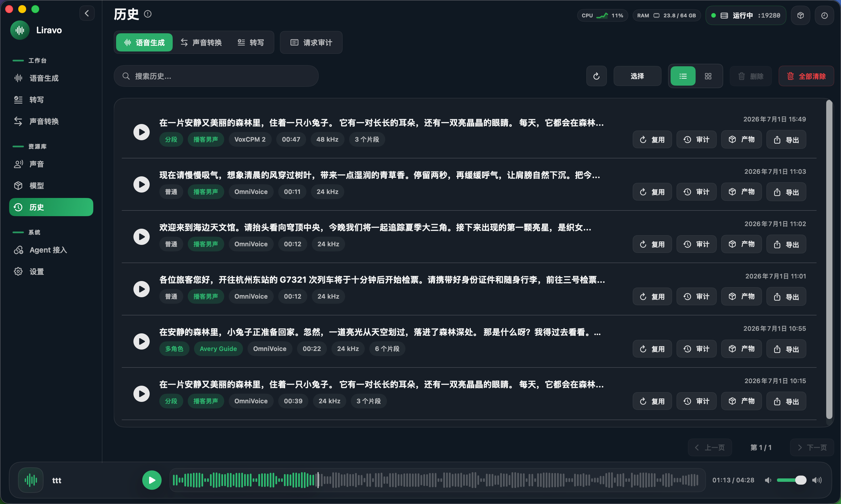
Task: Go to 语音生成 in the sidebar
Action: point(51,78)
